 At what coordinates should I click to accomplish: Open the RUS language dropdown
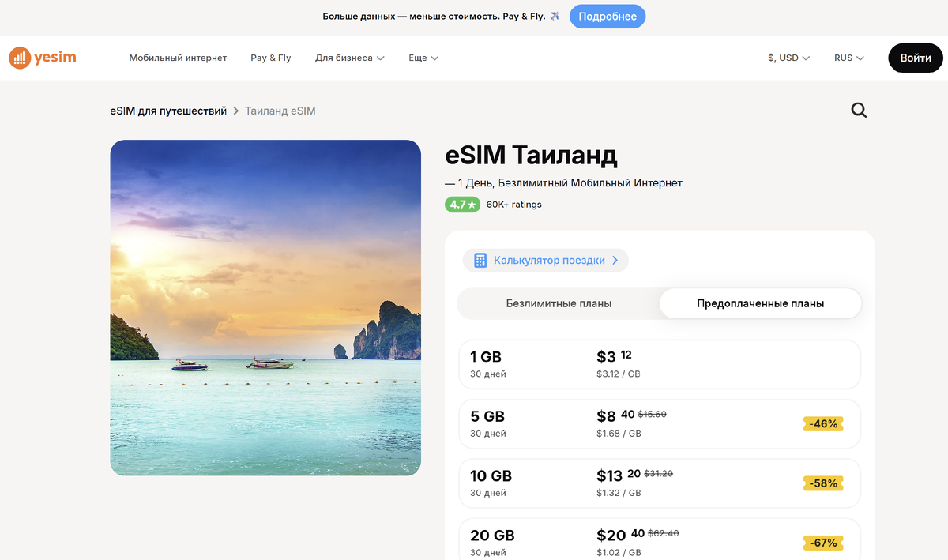point(849,58)
